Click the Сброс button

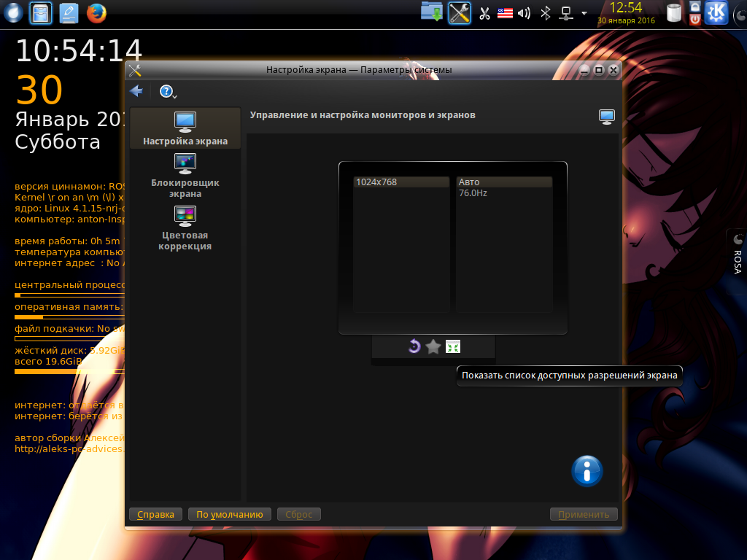(x=298, y=514)
